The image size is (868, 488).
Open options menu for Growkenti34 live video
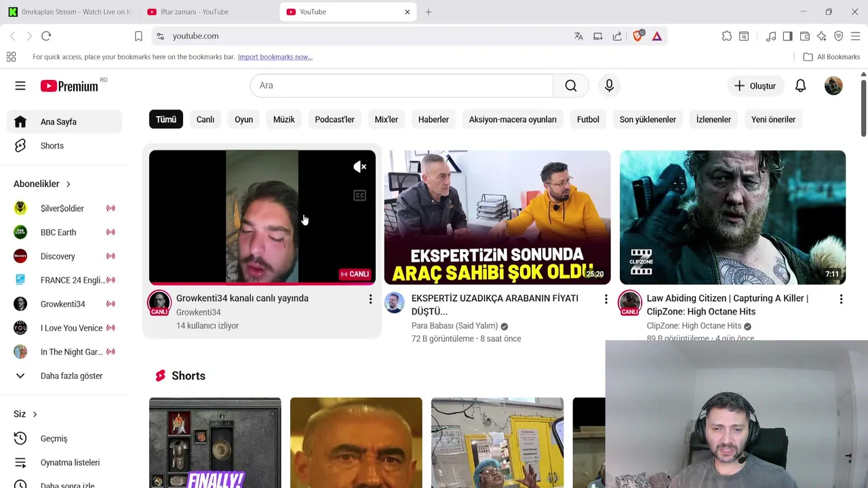[x=370, y=299]
